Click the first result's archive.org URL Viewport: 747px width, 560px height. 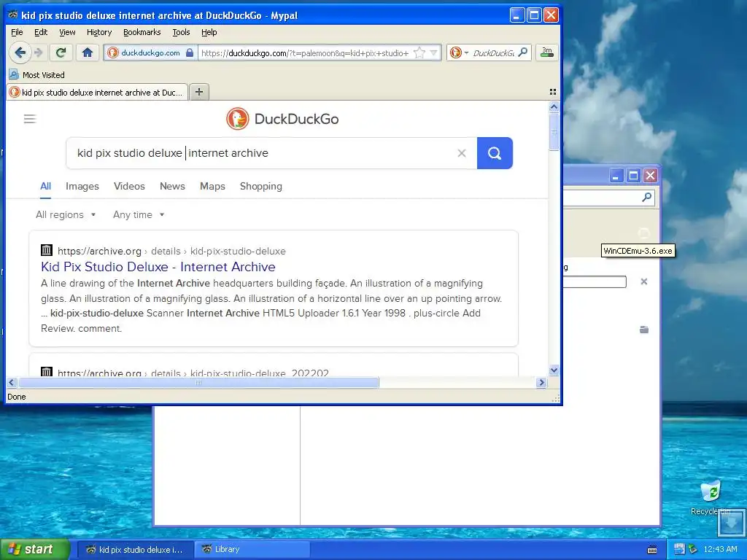pyautogui.click(x=171, y=251)
